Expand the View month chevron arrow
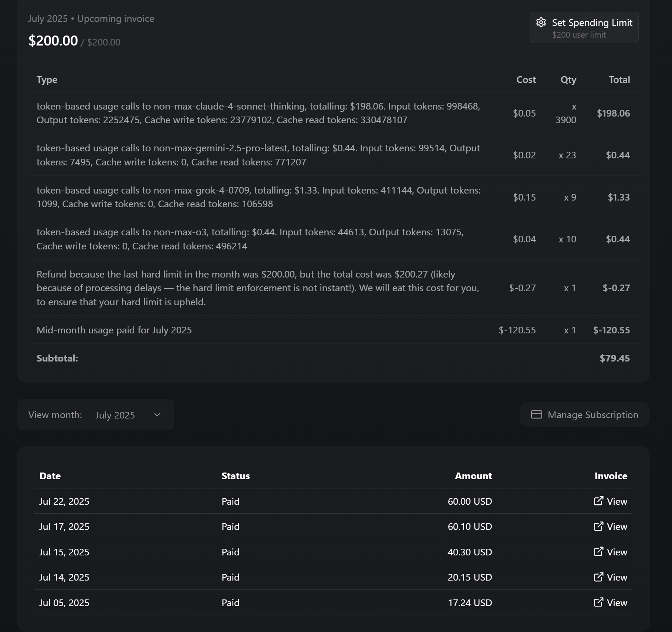The width and height of the screenshot is (672, 632). tap(157, 415)
